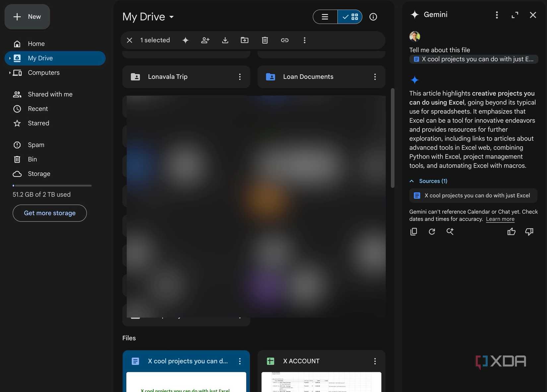Image resolution: width=547 pixels, height=392 pixels.
Task: Open the Loan Documents folder
Action: 321,77
